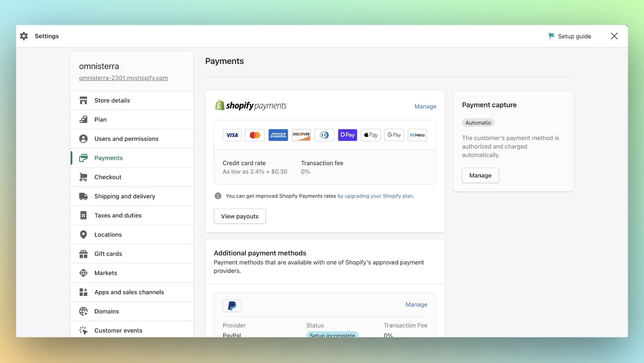Click the Payments page heading
The height and width of the screenshot is (363, 644).
pos(224,61)
